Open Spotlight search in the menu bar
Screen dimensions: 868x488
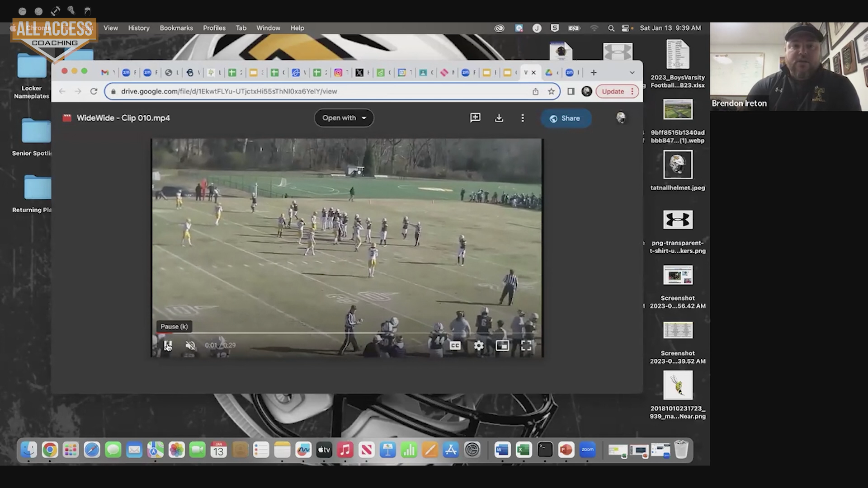(x=611, y=28)
